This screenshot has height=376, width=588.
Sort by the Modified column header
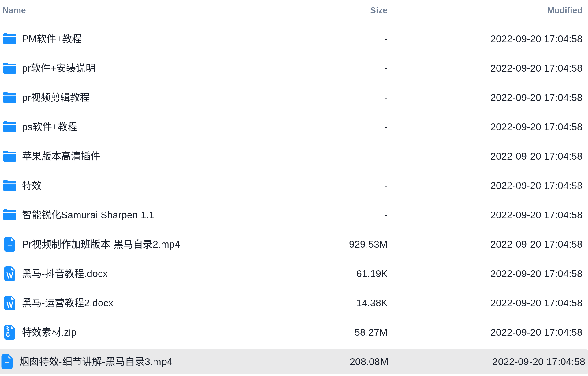(x=564, y=10)
